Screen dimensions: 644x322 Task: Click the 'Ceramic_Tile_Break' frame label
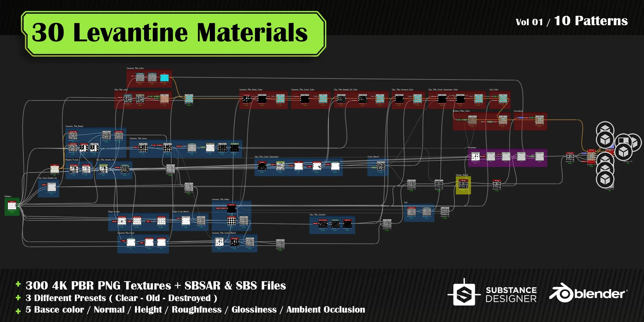pos(74,126)
